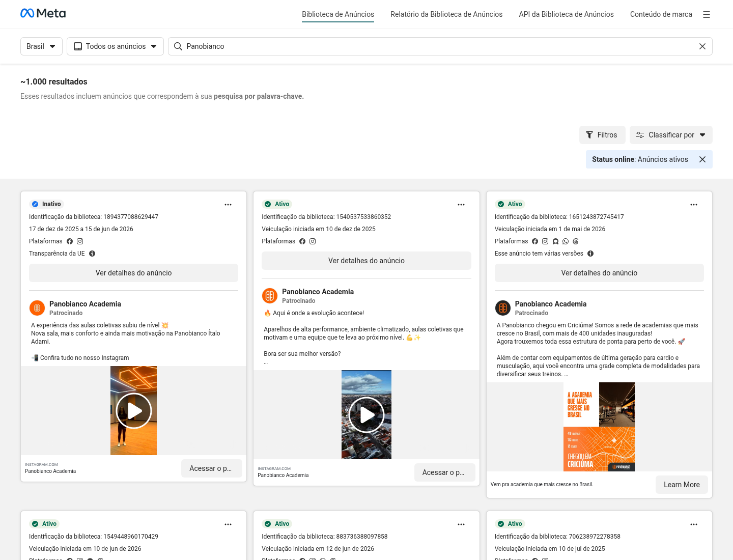Image resolution: width=733 pixels, height=560 pixels.
Task: Switch to Biblioteca de Anúncios tab
Action: pos(338,14)
